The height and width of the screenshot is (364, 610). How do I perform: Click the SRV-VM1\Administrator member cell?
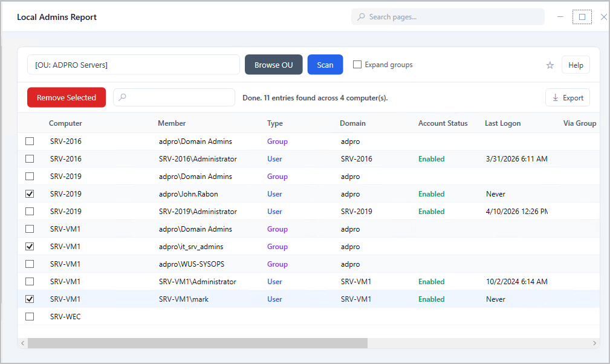point(197,282)
